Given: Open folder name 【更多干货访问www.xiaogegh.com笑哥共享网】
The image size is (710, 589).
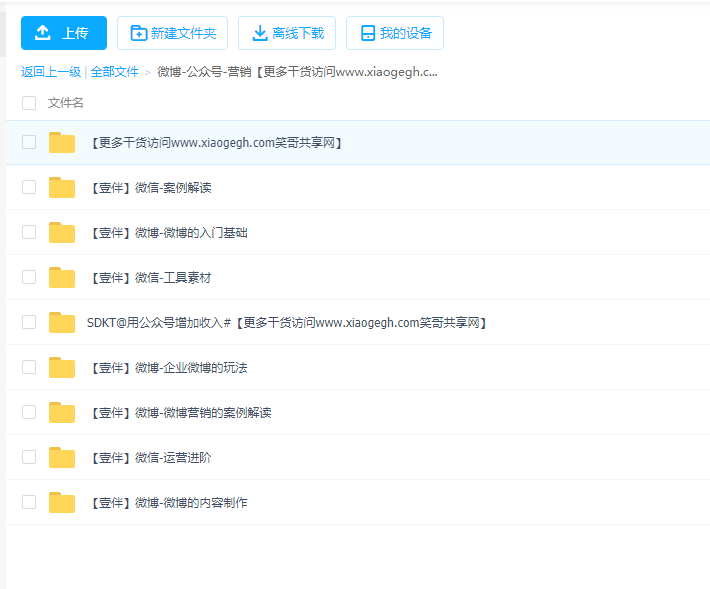Looking at the screenshot, I should pyautogui.click(x=216, y=143).
